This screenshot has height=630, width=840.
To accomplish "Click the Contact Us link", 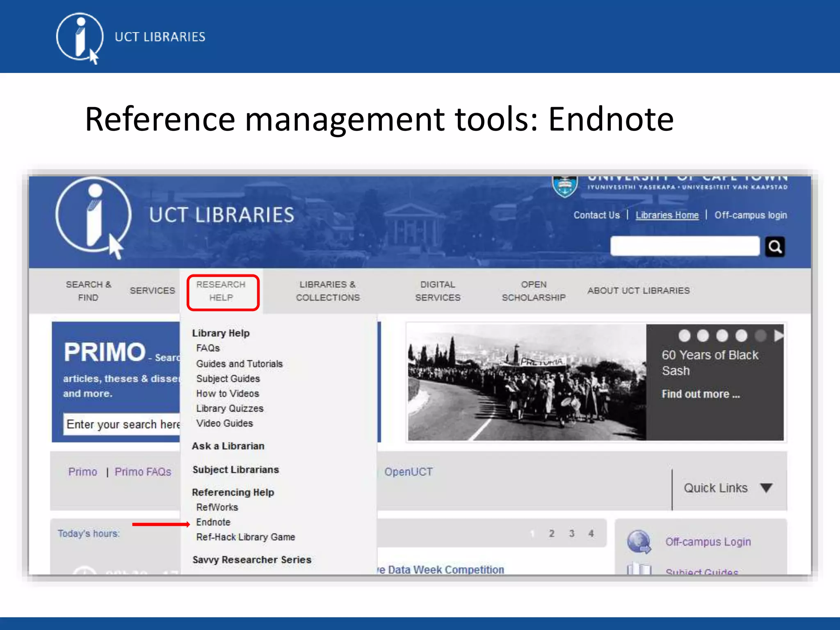I will [596, 215].
